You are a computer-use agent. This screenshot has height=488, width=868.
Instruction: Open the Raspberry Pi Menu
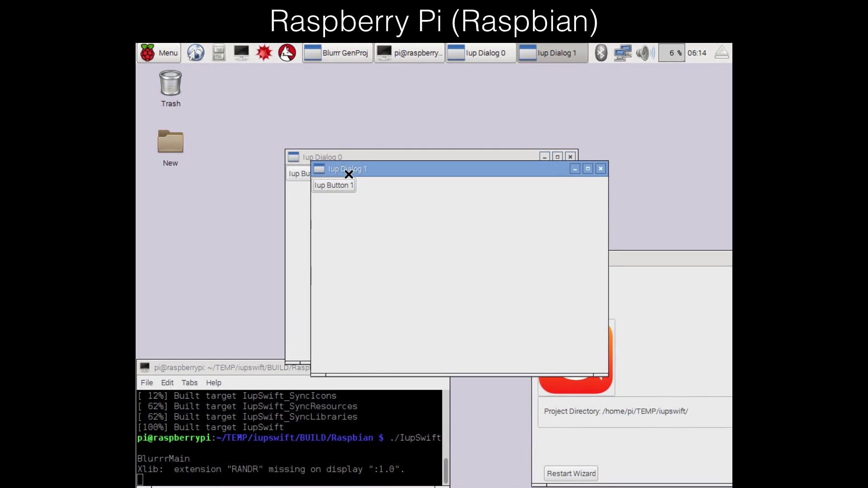pos(159,53)
